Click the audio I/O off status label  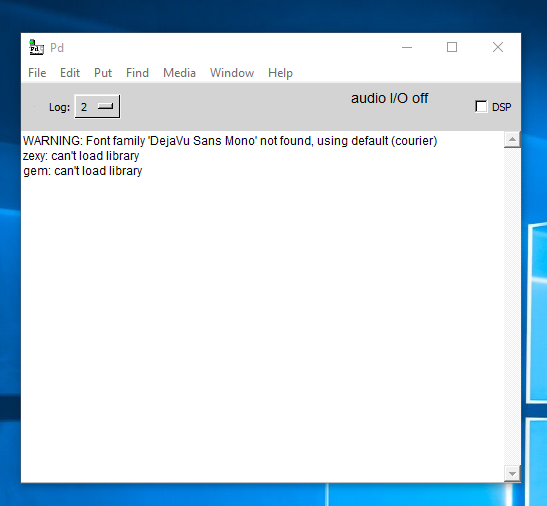click(x=389, y=98)
